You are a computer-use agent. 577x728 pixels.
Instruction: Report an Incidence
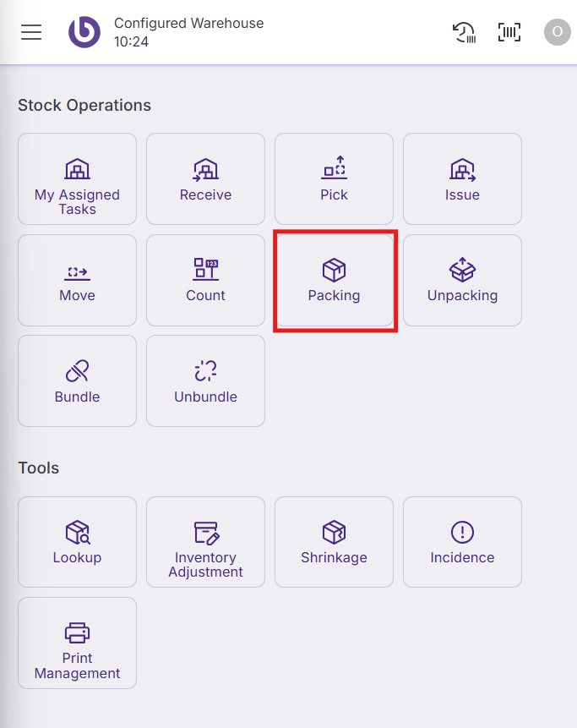[462, 541]
